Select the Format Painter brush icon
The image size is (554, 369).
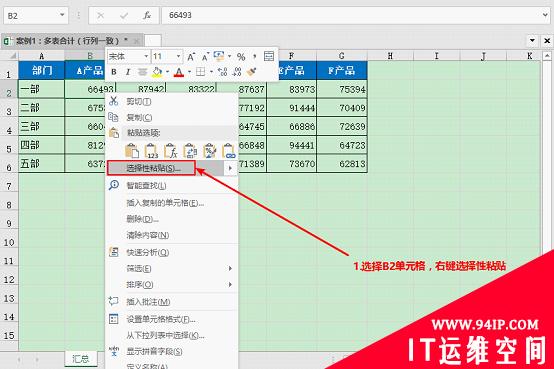click(x=252, y=72)
